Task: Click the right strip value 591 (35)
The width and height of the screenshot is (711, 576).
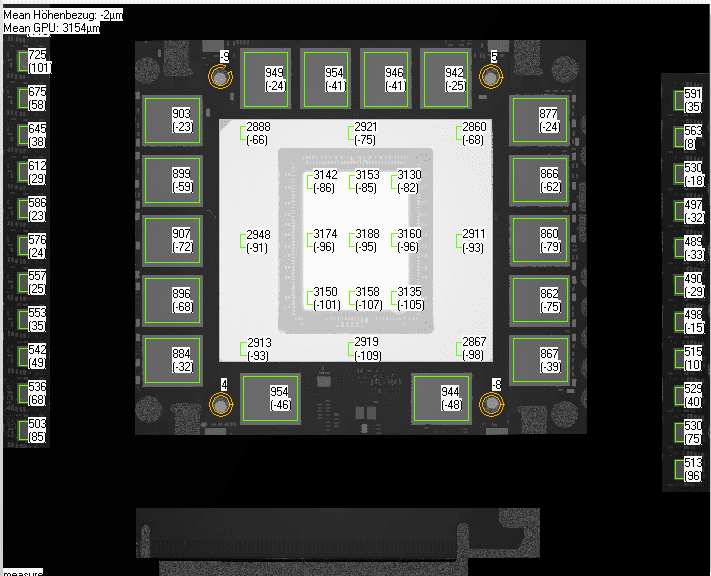Action: tap(693, 100)
